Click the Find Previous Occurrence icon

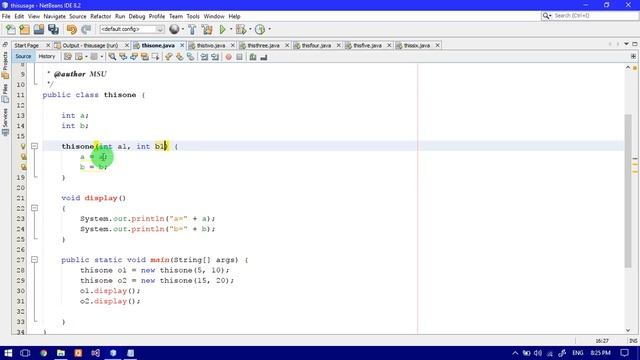[123, 57]
